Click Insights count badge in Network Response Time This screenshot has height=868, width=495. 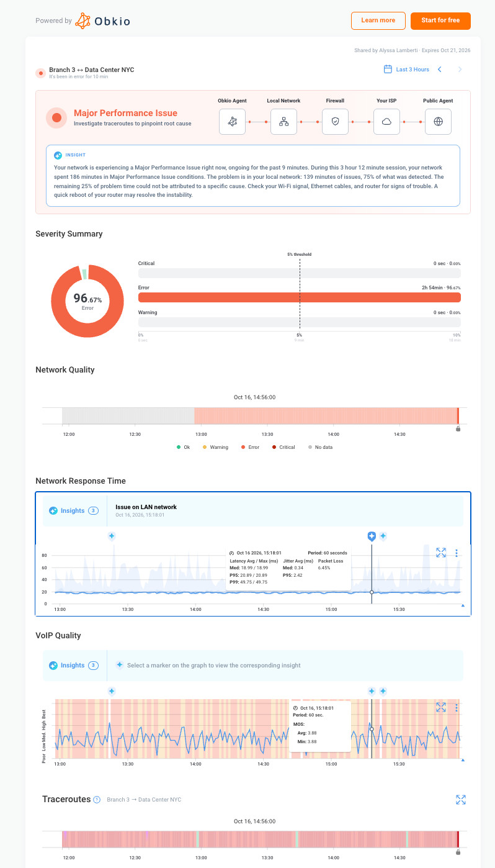tap(93, 511)
